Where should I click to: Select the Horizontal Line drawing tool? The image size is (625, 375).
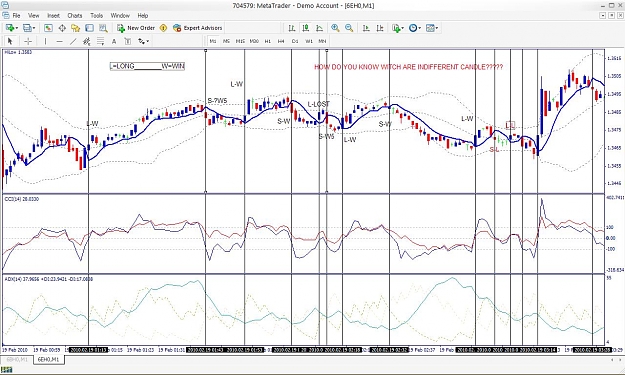tap(59, 41)
